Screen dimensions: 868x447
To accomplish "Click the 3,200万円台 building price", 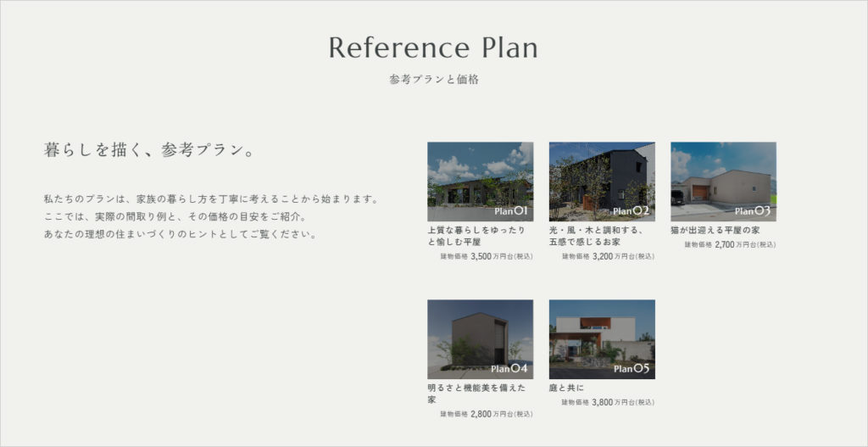I will point(608,256).
